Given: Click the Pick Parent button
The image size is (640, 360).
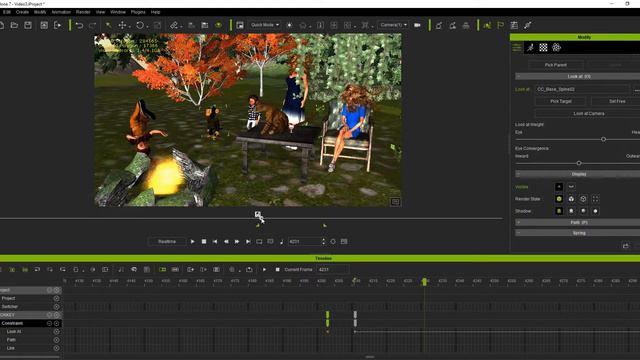Looking at the screenshot, I should (556, 65).
